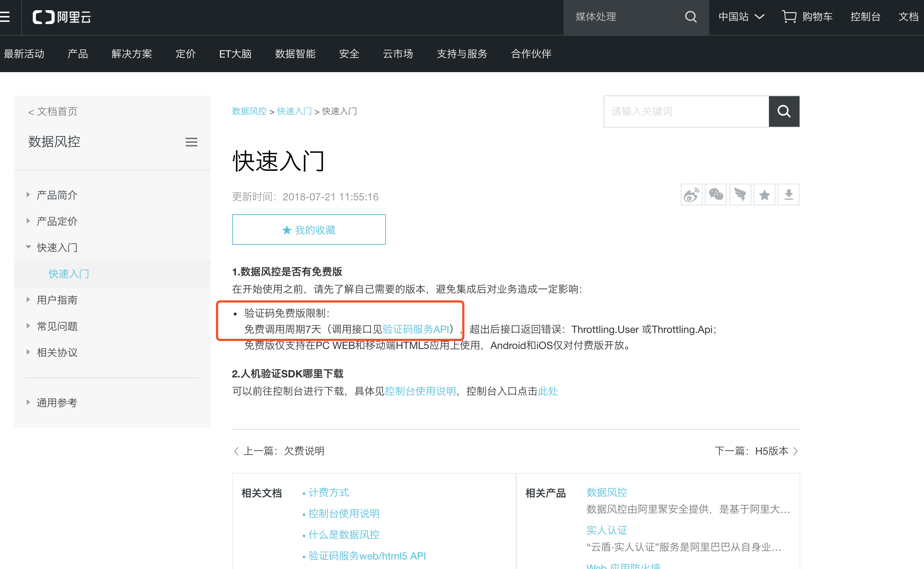The image size is (924, 569).
Task: Click the 我的收藏 button
Action: pyautogui.click(x=309, y=229)
